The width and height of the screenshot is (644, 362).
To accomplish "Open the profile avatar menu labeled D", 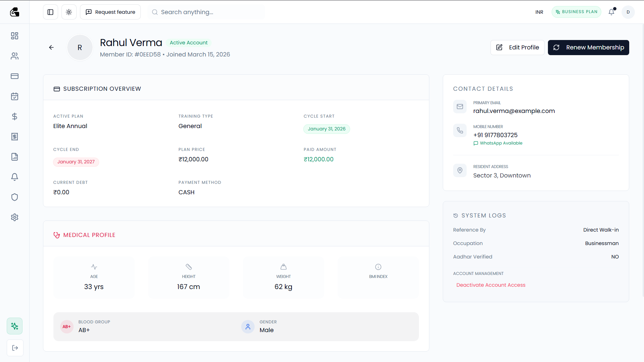I will [x=628, y=12].
